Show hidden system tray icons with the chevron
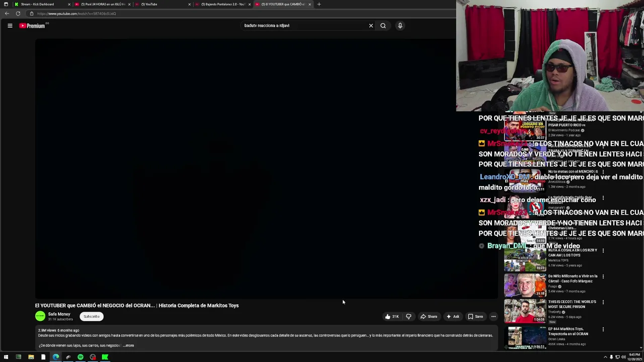 (x=605, y=357)
